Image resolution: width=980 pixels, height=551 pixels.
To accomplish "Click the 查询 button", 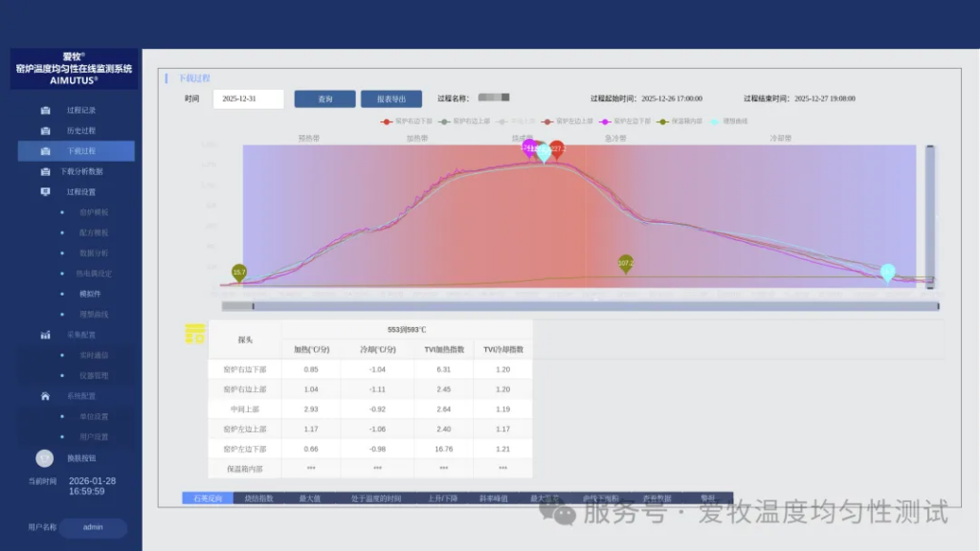I will (x=324, y=99).
